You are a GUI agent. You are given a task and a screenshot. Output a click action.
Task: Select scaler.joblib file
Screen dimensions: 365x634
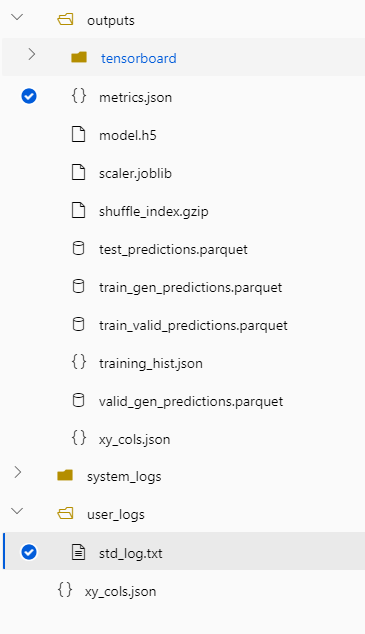(x=184, y=173)
